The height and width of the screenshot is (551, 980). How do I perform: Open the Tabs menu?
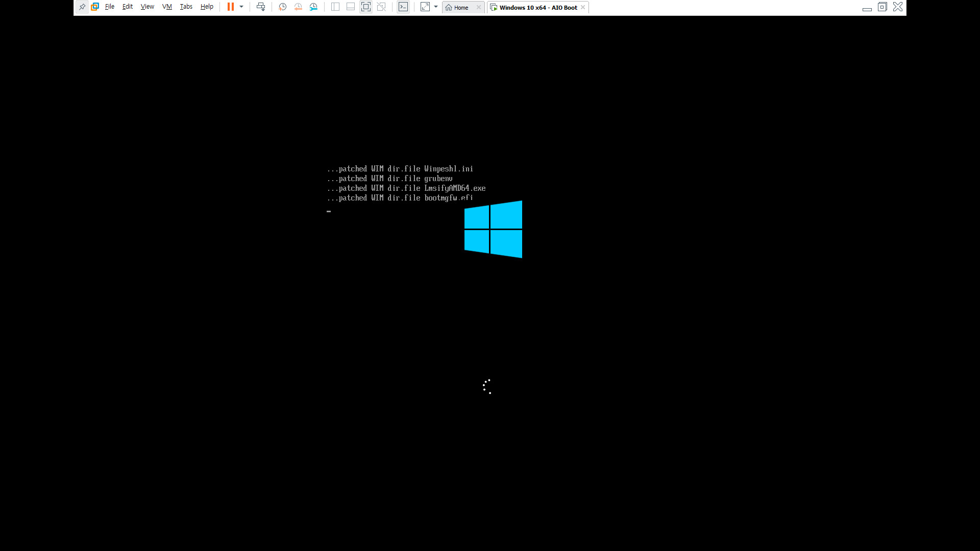point(186,7)
